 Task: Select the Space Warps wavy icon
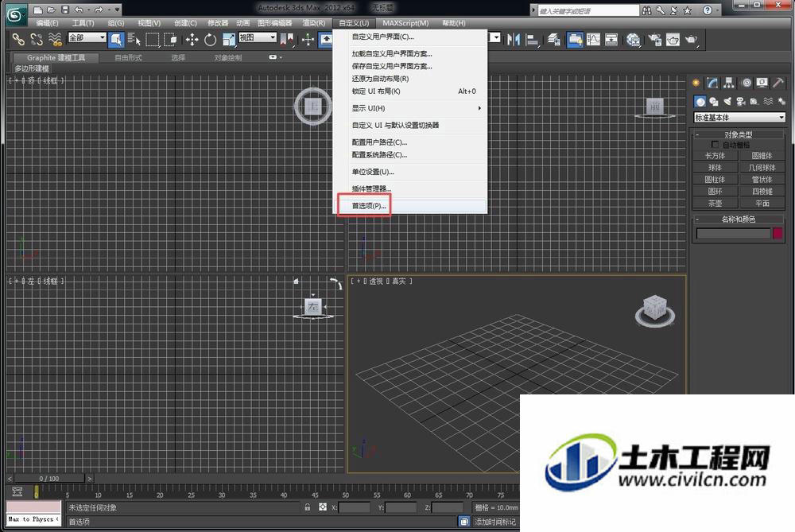[x=768, y=102]
